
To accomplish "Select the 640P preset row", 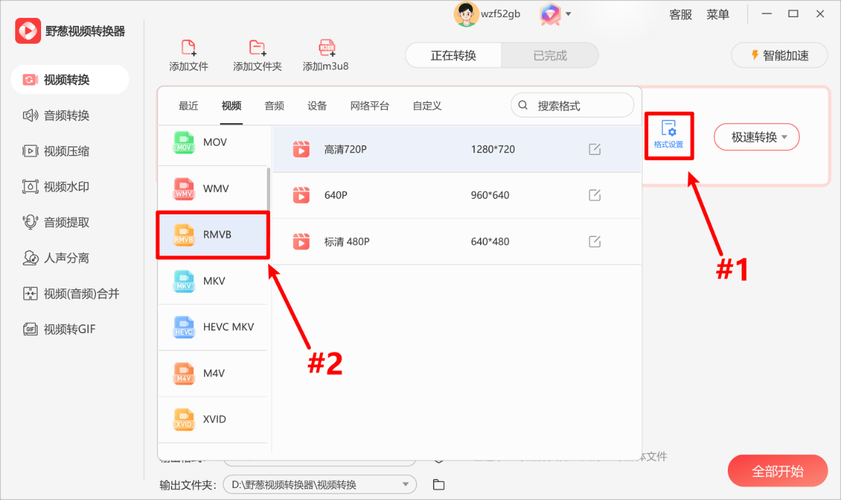I will 457,195.
